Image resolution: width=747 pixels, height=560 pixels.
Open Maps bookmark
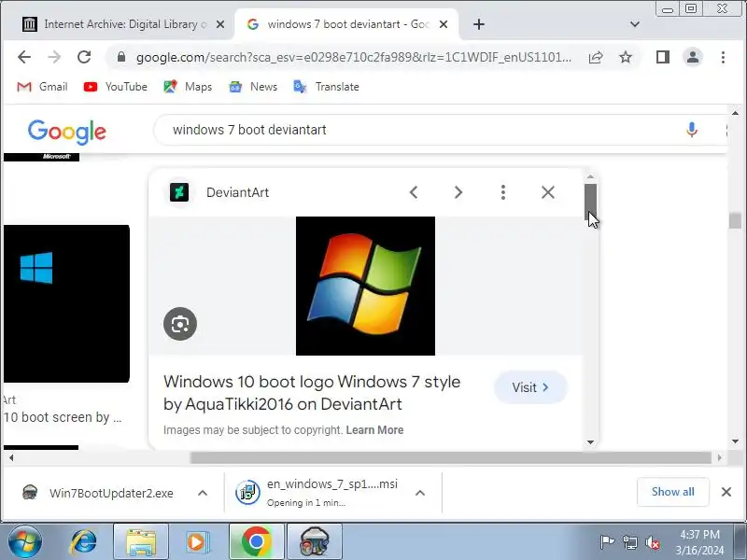[x=188, y=87]
